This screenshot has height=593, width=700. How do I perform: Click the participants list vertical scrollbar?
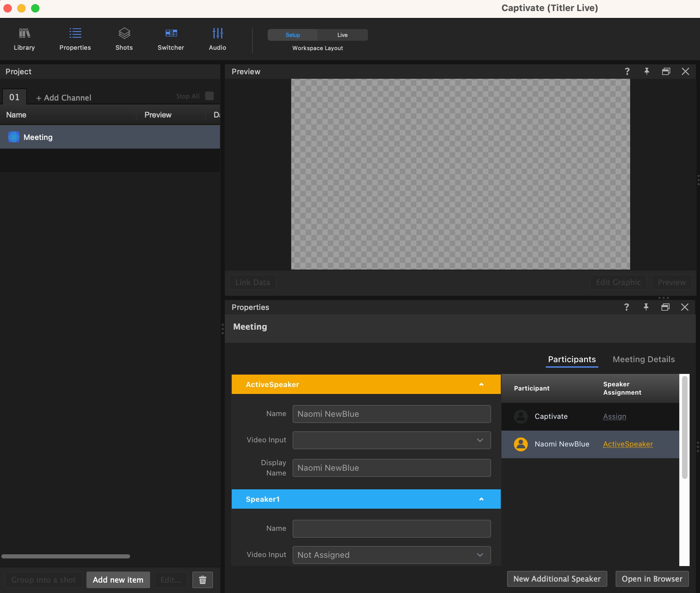click(684, 427)
